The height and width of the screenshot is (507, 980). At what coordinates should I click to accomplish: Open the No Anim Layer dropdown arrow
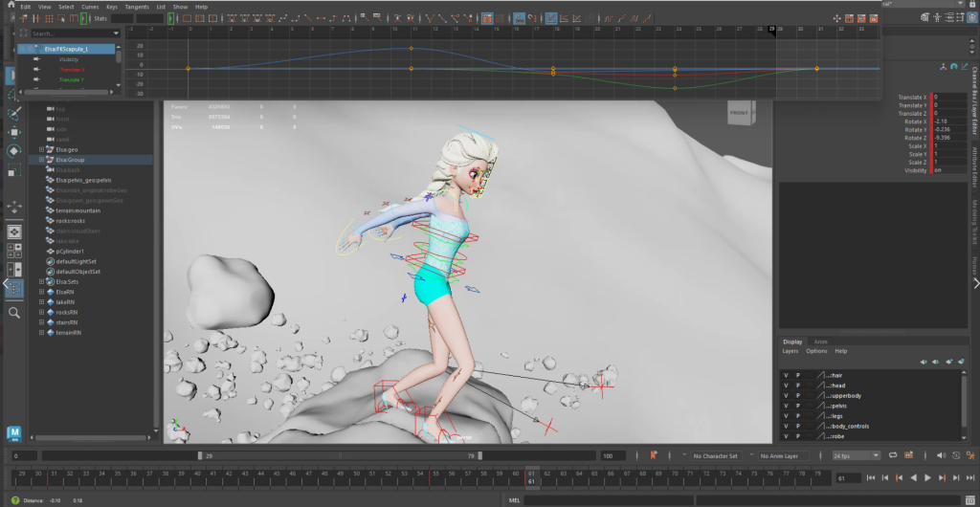(752, 455)
